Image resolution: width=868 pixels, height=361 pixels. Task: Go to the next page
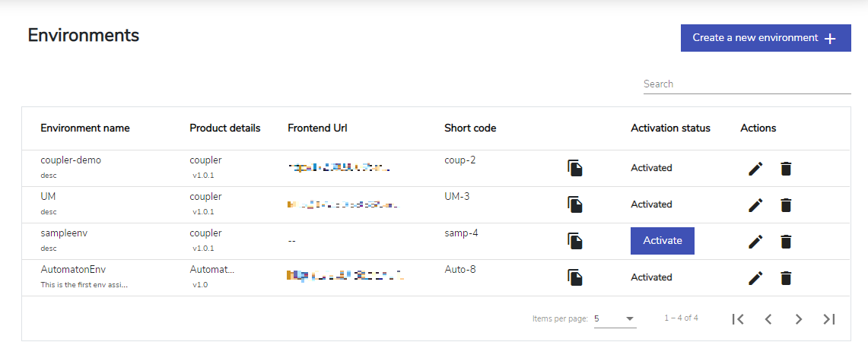798,319
